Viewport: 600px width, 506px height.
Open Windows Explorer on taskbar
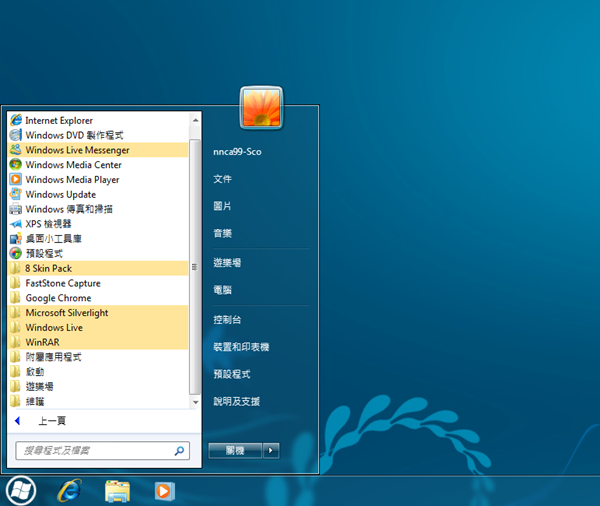[117, 491]
